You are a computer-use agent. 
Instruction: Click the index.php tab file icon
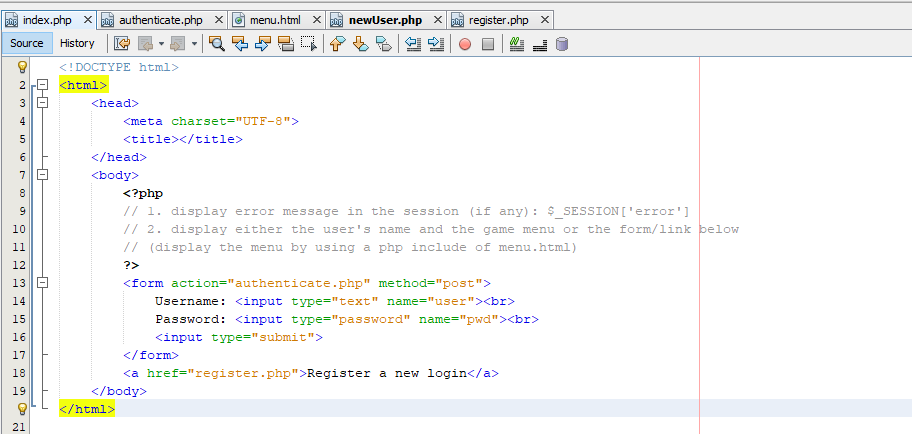(x=12, y=20)
